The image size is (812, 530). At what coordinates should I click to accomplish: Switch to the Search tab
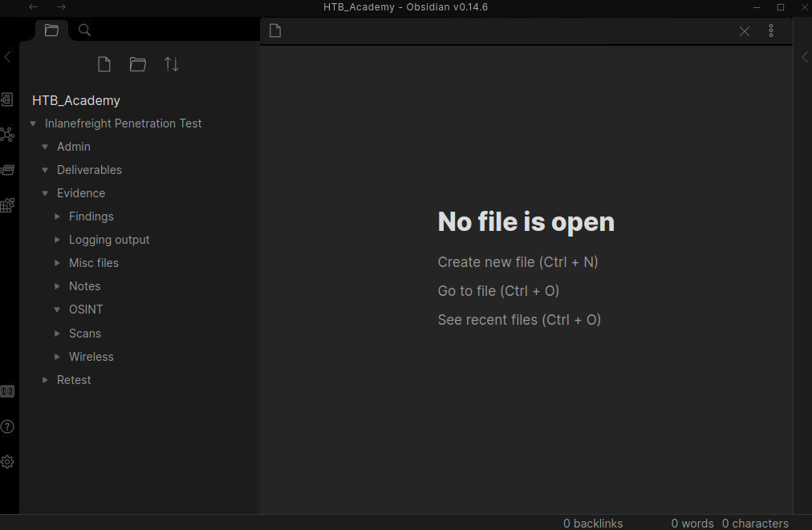[x=84, y=30]
